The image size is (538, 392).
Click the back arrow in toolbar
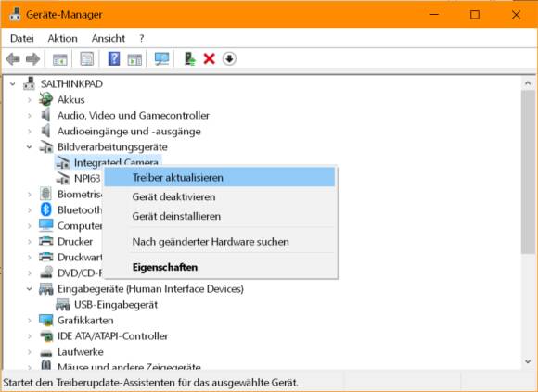[13, 59]
